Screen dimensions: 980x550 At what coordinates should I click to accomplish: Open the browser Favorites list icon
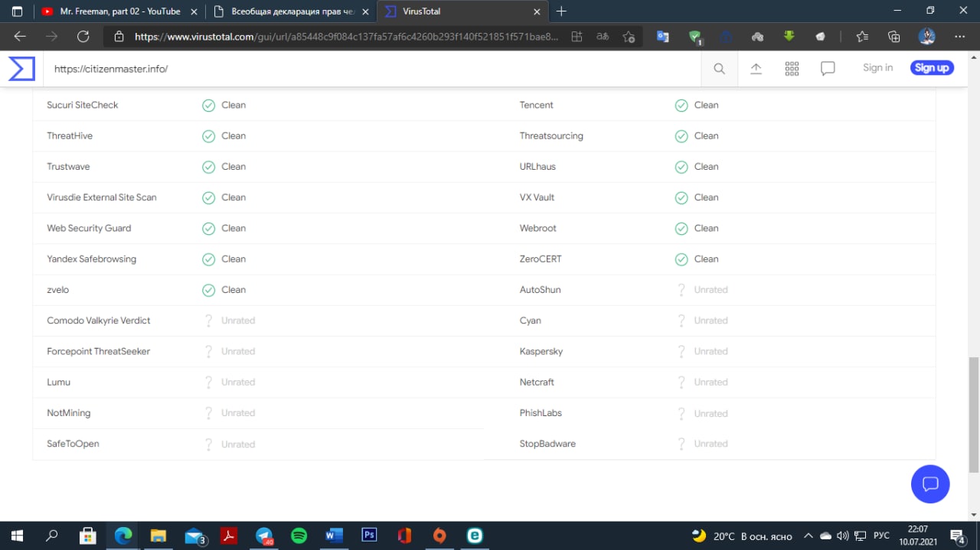click(862, 36)
